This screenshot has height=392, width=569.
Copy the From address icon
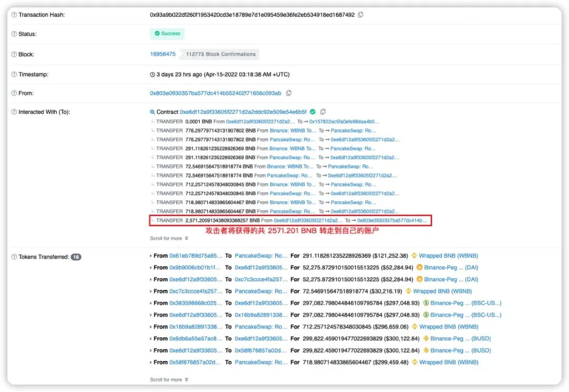tap(289, 93)
